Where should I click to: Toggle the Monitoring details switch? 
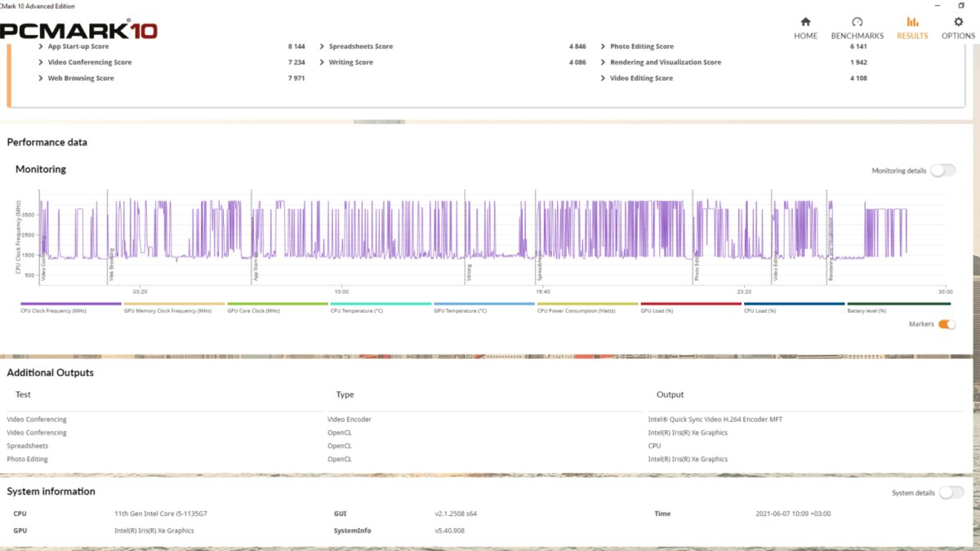943,171
